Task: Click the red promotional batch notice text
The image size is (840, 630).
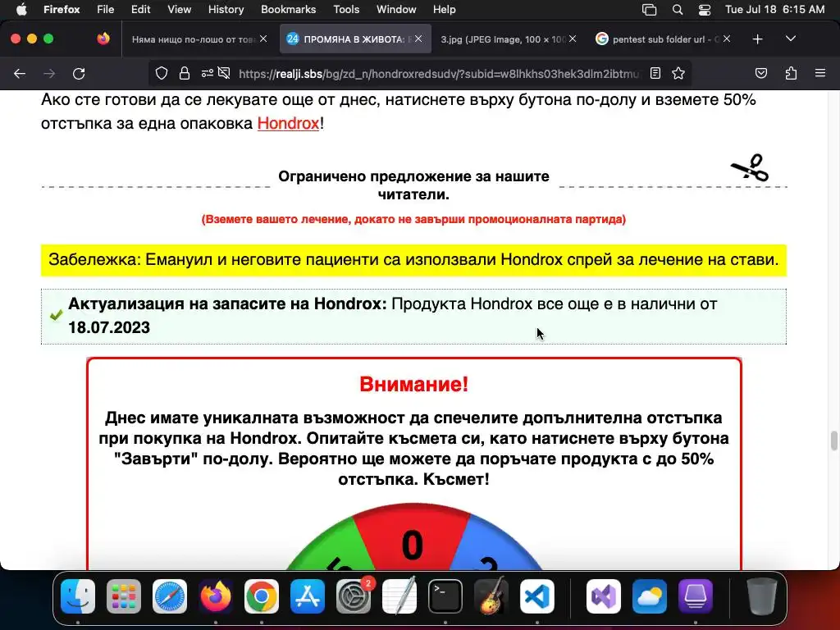Action: coord(413,219)
